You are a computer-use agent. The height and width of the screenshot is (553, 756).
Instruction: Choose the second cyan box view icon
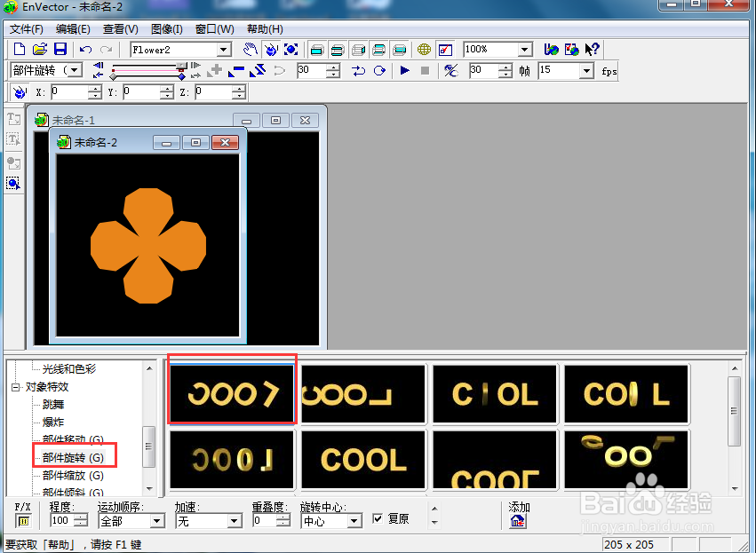pyautogui.click(x=338, y=49)
